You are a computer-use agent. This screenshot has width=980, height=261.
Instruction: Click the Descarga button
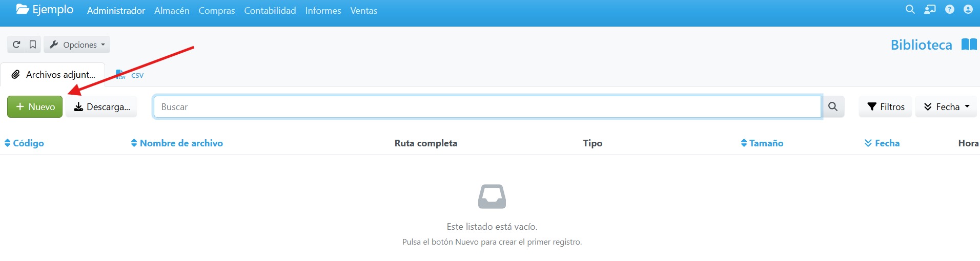[101, 107]
